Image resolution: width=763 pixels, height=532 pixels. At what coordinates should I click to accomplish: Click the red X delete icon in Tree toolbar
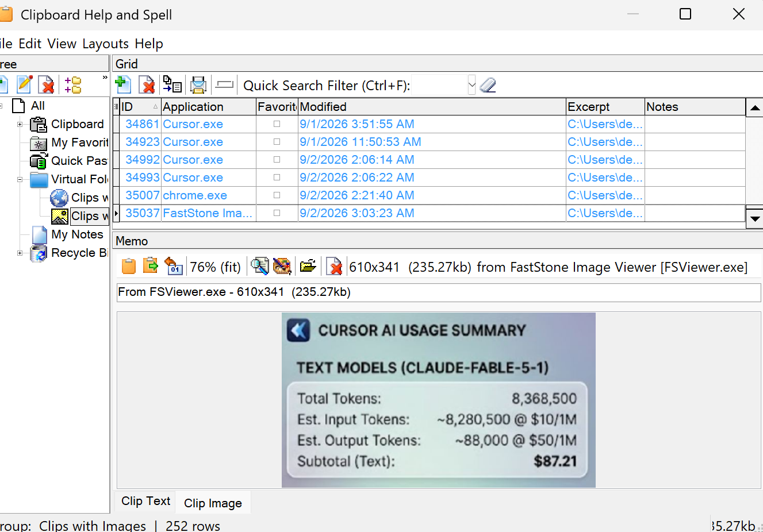click(46, 85)
